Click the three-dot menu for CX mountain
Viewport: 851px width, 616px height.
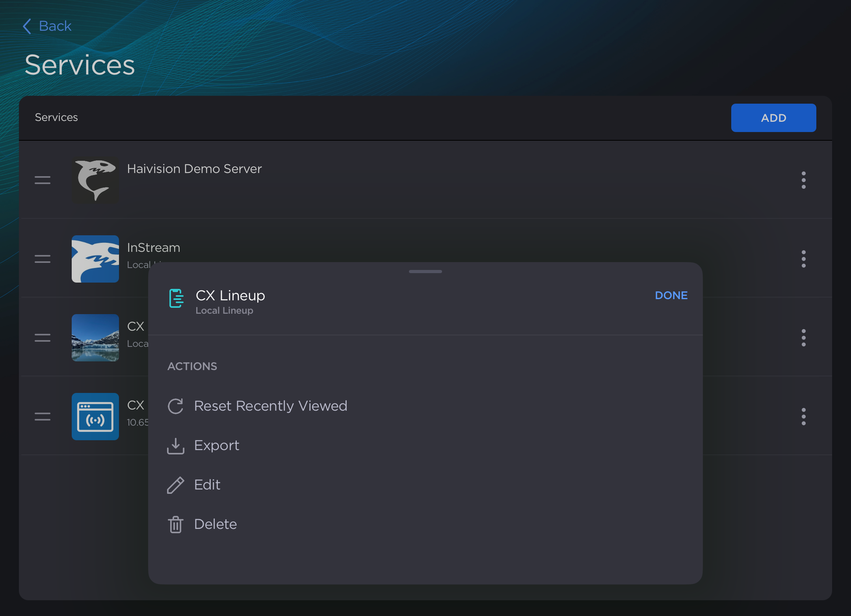pos(803,338)
